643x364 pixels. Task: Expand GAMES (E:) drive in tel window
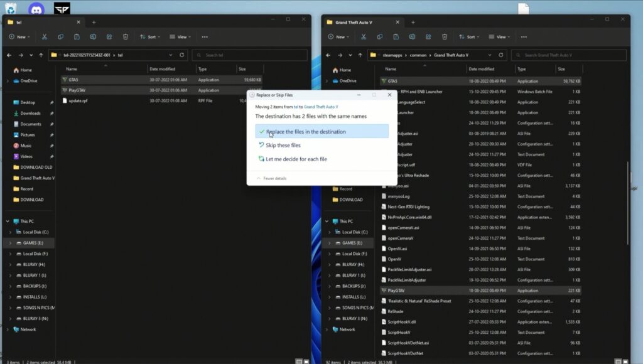[10, 243]
